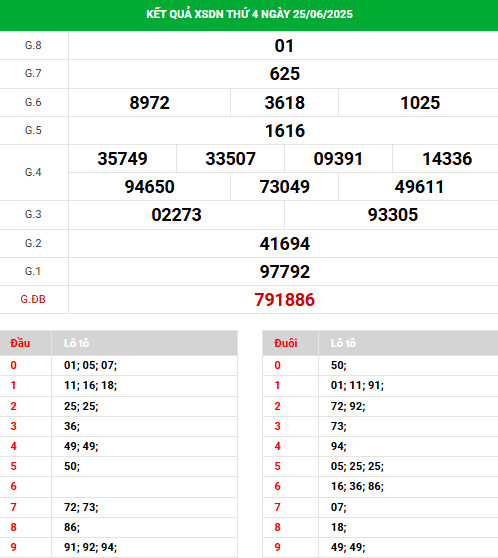Screen dimensions: 498x558
Task: Click G.4 result 14336
Action: pyautogui.click(x=447, y=159)
